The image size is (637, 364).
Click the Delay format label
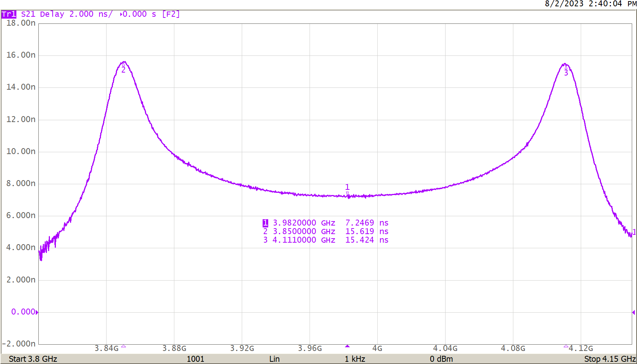tap(52, 14)
